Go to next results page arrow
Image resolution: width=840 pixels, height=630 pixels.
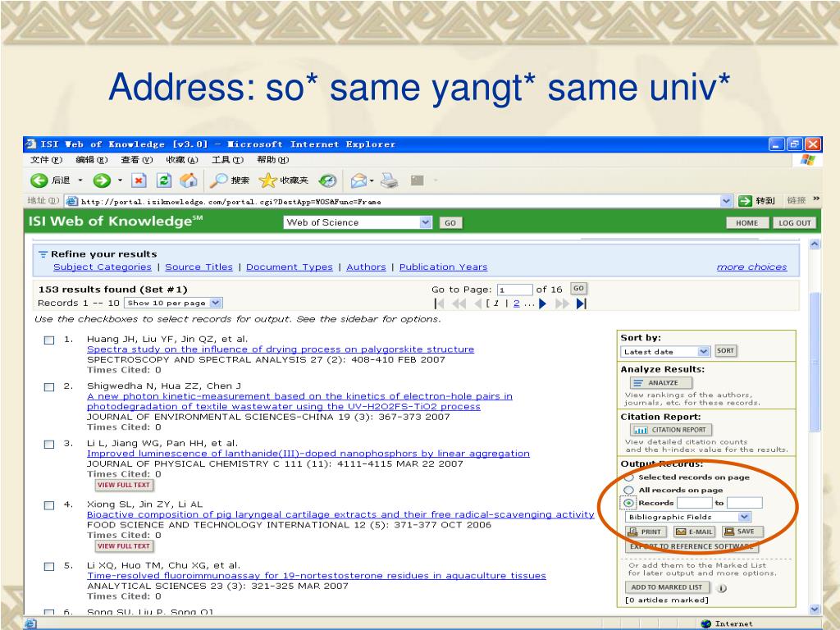pyautogui.click(x=543, y=304)
